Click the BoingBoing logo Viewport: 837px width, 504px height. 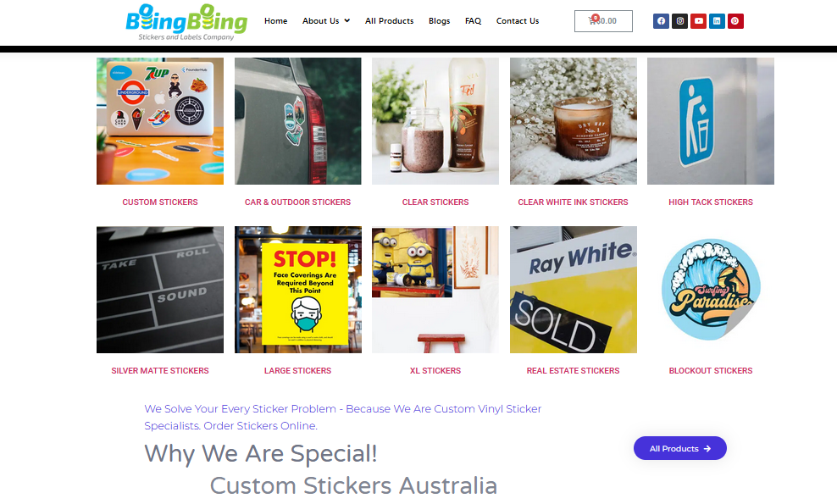tap(186, 22)
